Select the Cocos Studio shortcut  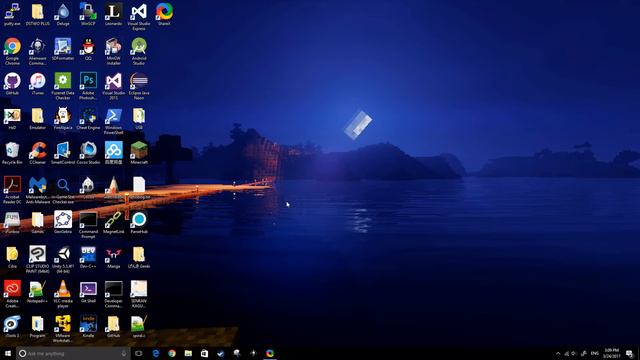(88, 153)
